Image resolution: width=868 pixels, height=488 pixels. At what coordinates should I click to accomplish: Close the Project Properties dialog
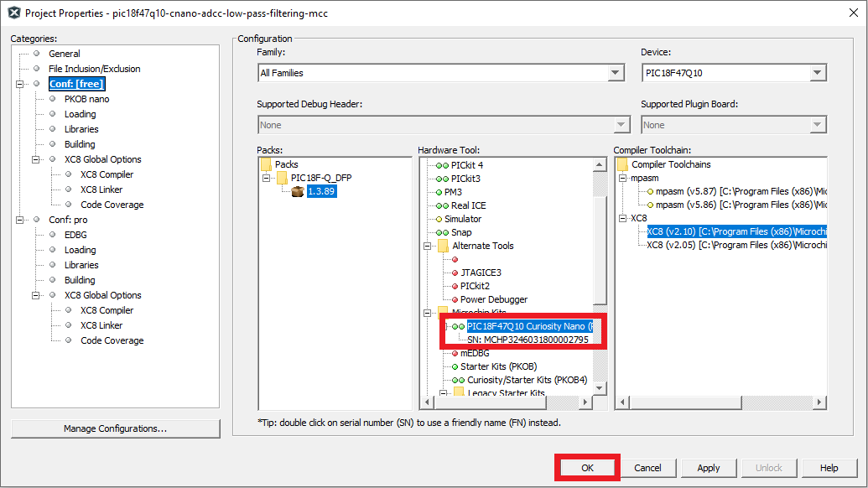coord(854,13)
